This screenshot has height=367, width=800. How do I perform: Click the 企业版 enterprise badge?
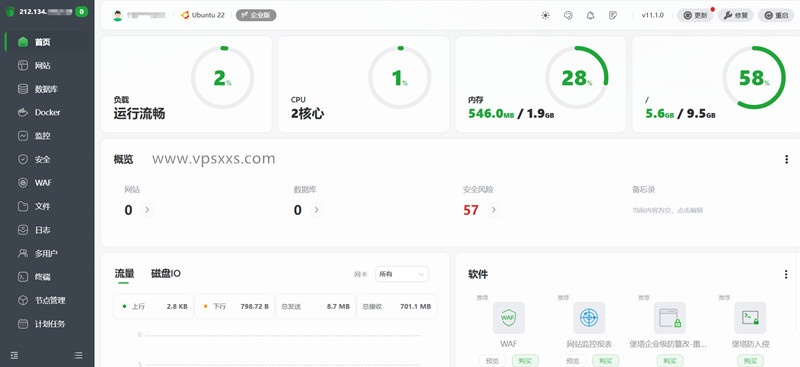tap(256, 15)
